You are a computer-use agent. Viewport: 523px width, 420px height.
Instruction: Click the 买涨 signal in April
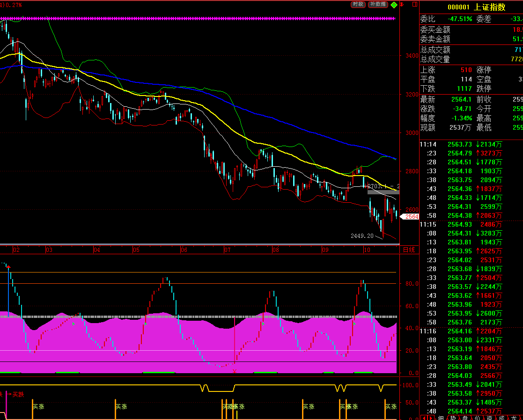tap(121, 407)
